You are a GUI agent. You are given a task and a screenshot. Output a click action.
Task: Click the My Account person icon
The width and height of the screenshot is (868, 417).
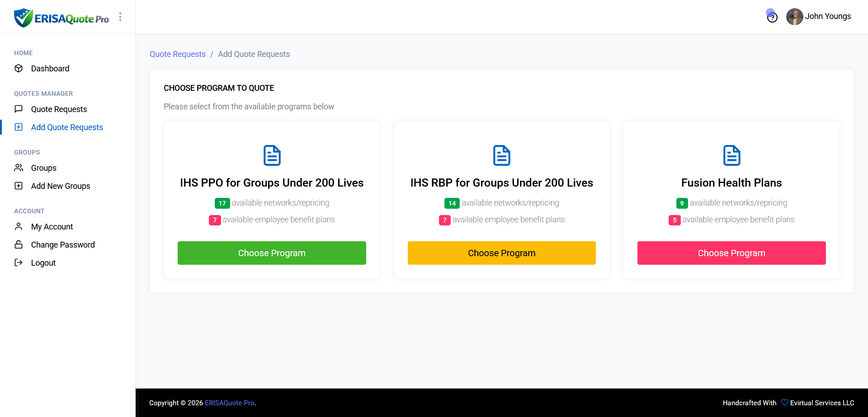(19, 227)
